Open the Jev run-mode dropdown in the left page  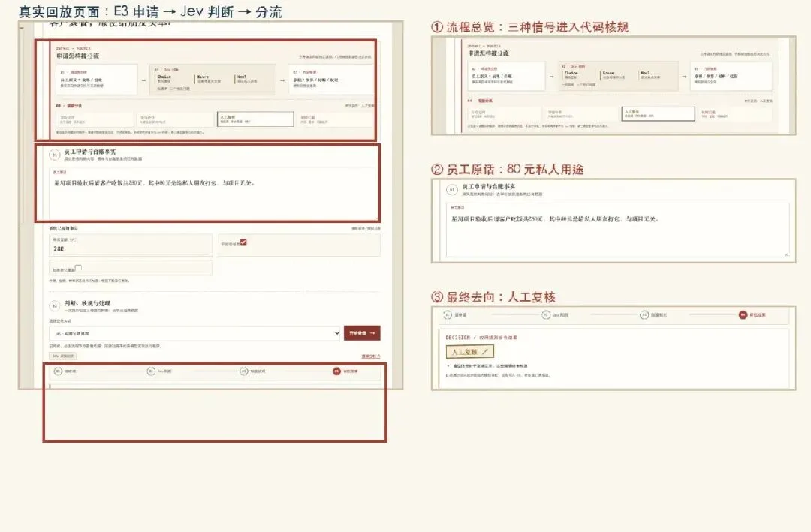[x=195, y=333]
